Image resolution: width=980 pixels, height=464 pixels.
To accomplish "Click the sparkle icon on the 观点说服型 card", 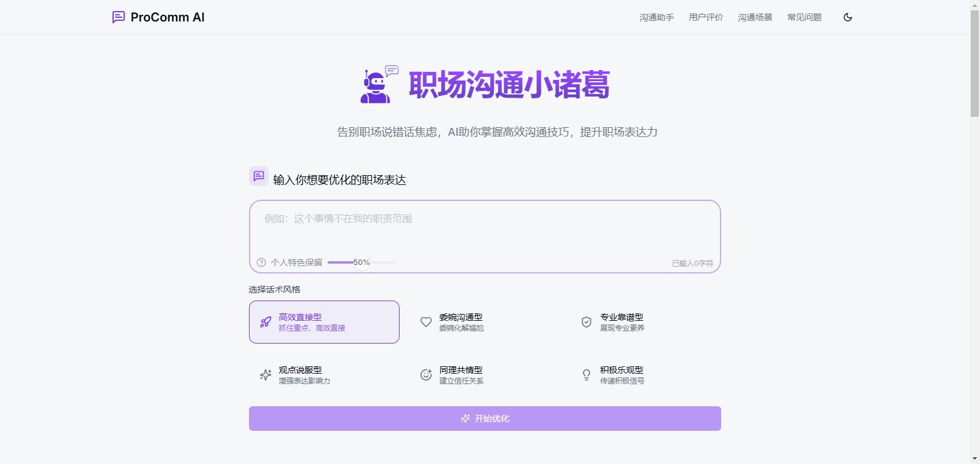I will 266,375.
